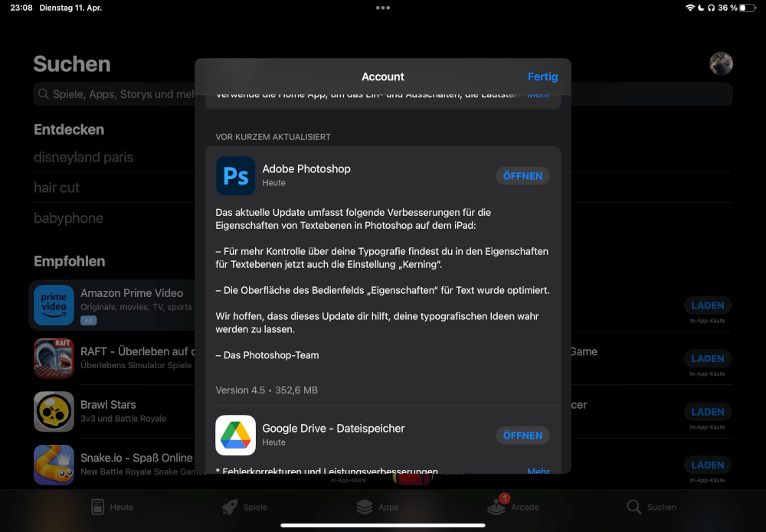The height and width of the screenshot is (532, 766).
Task: Select the Suchen tab in bottom bar
Action: pos(652,507)
